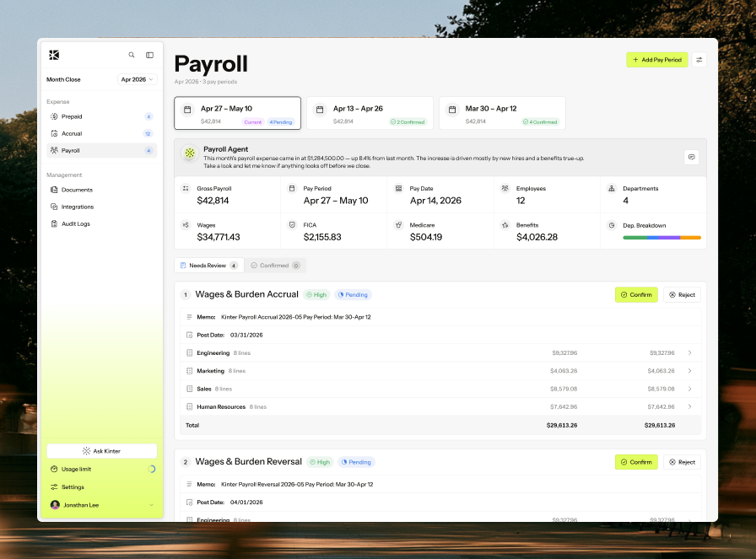
Task: Select Payroll in the sidebar
Action: (102, 150)
